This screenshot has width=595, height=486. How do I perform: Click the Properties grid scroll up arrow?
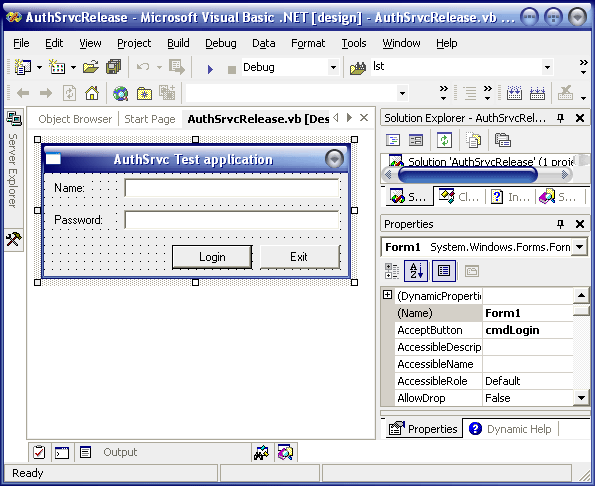pos(581,295)
